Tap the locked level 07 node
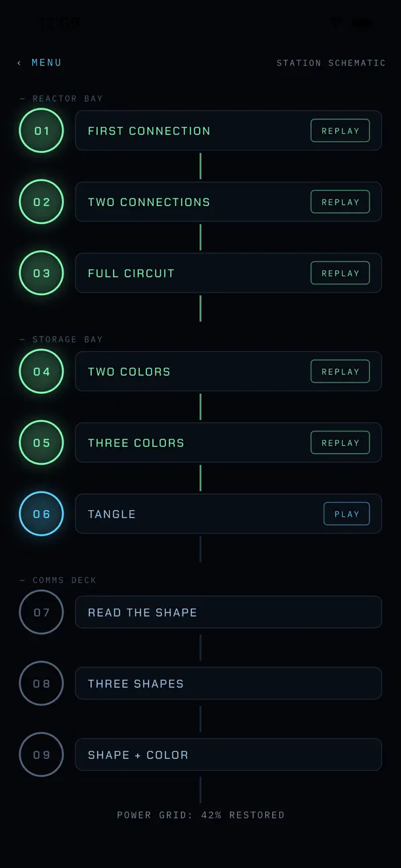Viewport: 401px width, 868px height. pos(41,612)
